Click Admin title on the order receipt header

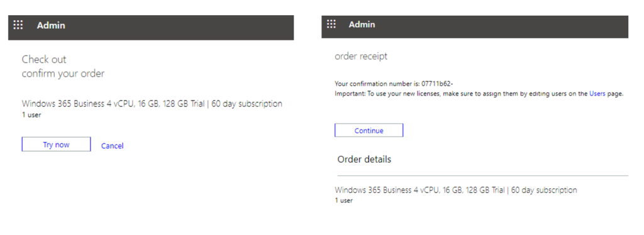pyautogui.click(x=362, y=25)
